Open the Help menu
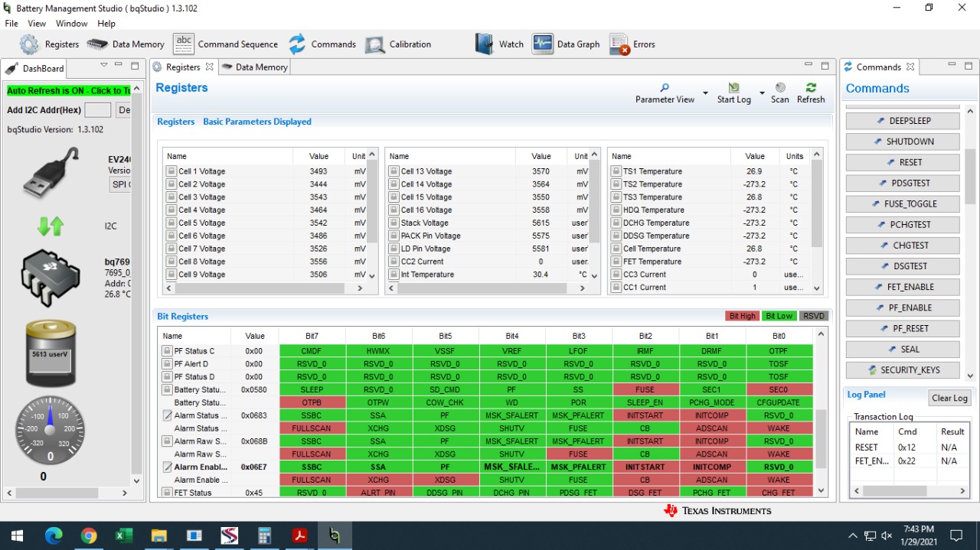This screenshot has height=550, width=980. point(106,24)
